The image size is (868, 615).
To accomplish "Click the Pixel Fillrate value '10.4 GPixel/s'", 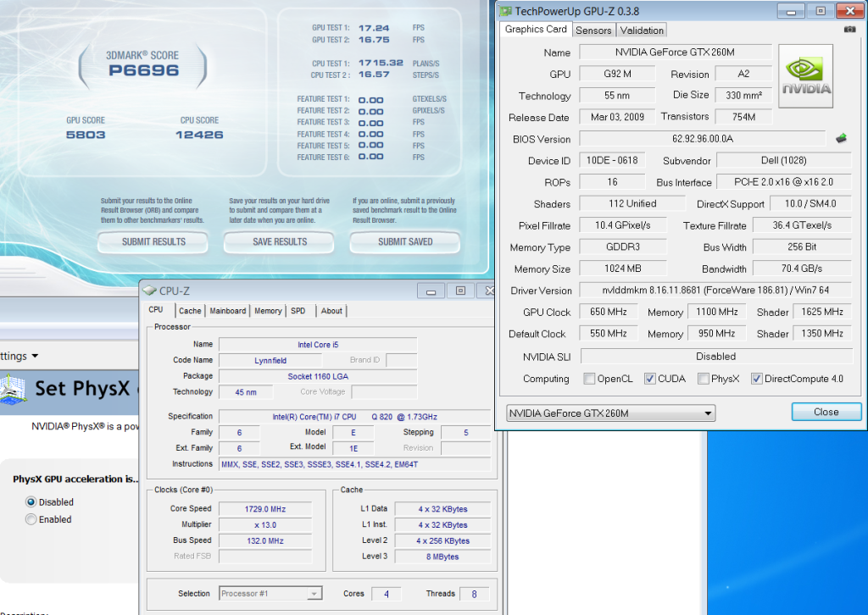I will tap(623, 225).
